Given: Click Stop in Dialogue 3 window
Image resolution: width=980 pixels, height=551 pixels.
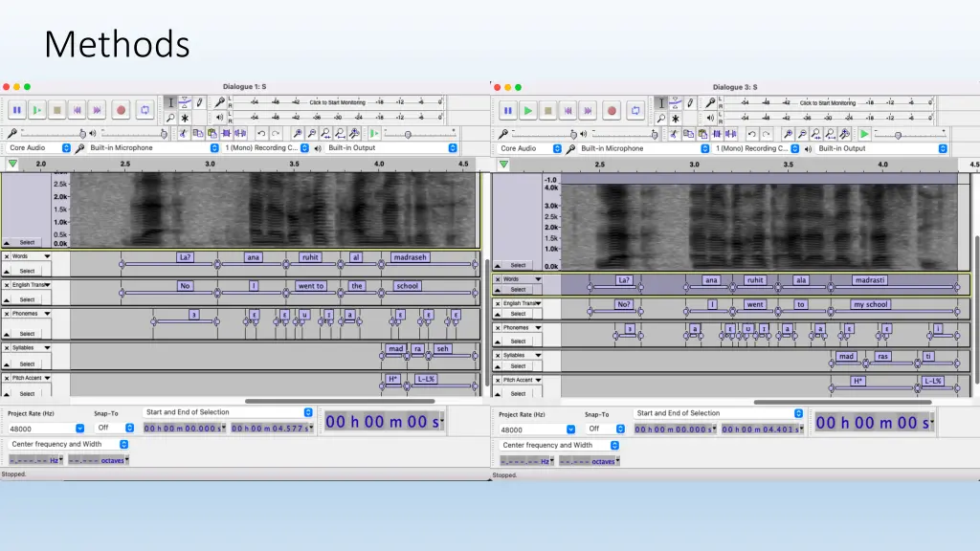Looking at the screenshot, I should (547, 111).
